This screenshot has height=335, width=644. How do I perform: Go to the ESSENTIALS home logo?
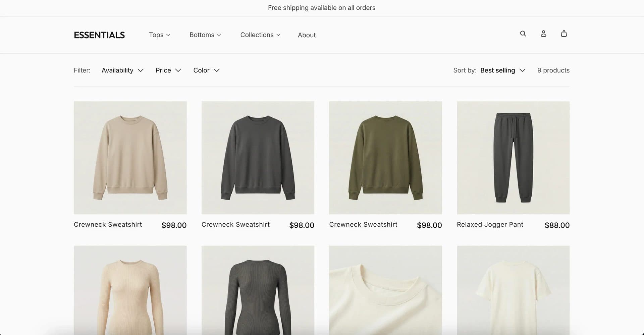click(x=99, y=35)
